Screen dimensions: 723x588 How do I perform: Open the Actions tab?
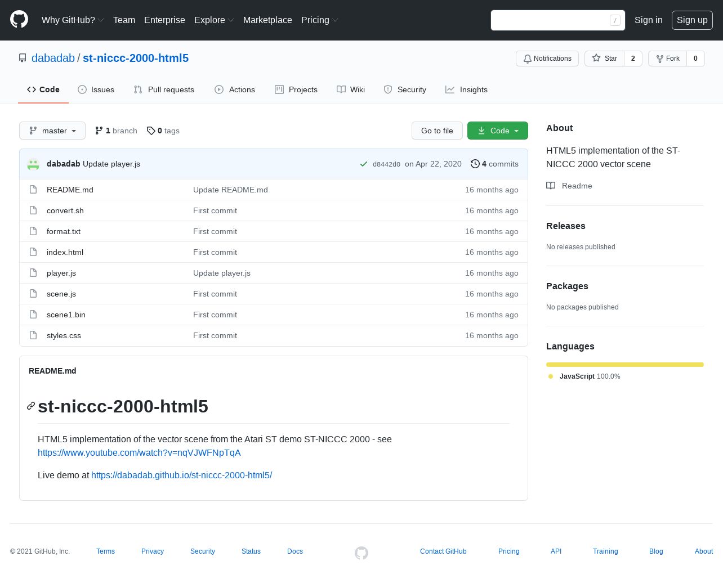tap(235, 89)
